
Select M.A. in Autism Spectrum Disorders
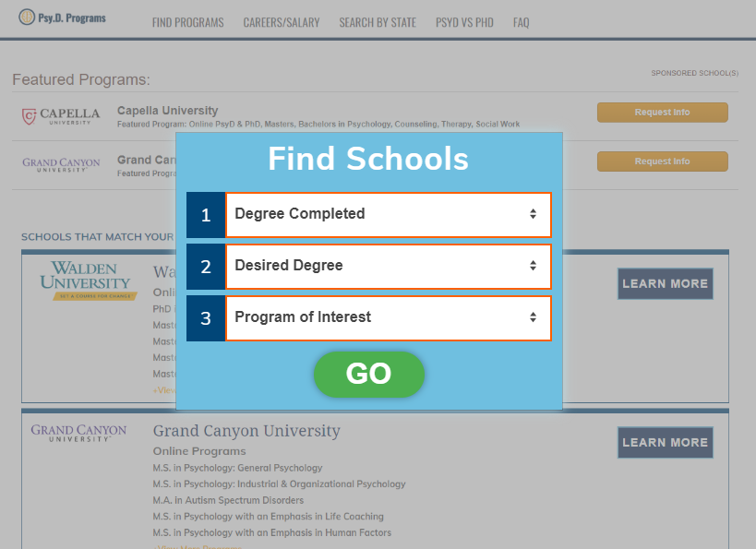click(x=229, y=500)
